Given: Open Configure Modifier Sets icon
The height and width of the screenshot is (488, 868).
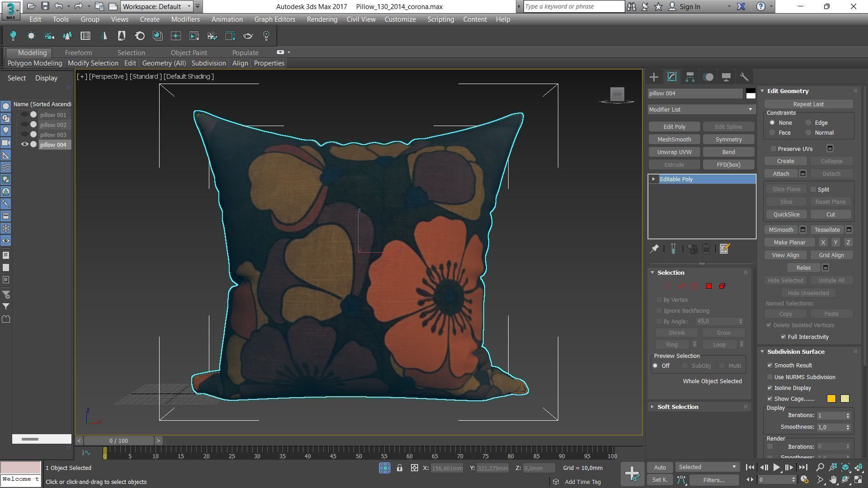Looking at the screenshot, I should (x=724, y=249).
